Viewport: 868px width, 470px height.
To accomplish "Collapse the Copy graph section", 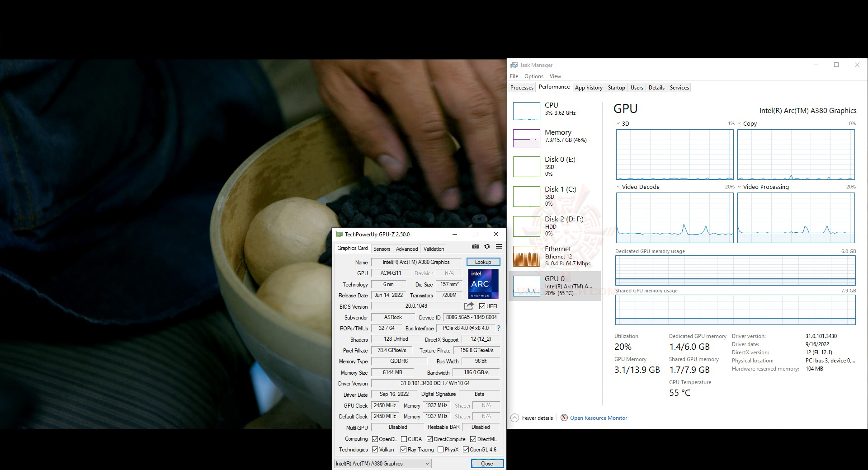I will tap(739, 123).
